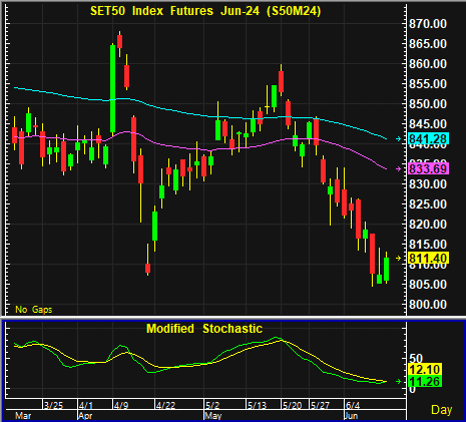
Task: Click the Day timeframe label
Action: pos(442,410)
